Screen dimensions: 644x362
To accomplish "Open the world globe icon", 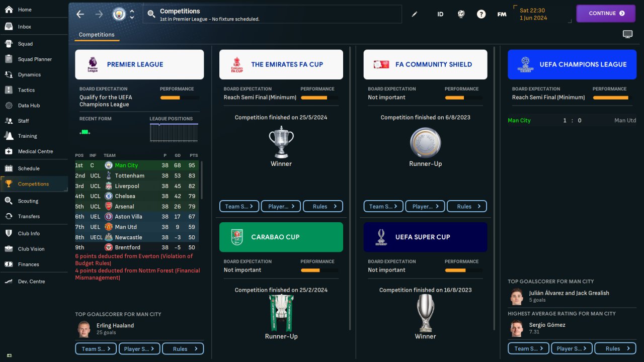I will [461, 14].
